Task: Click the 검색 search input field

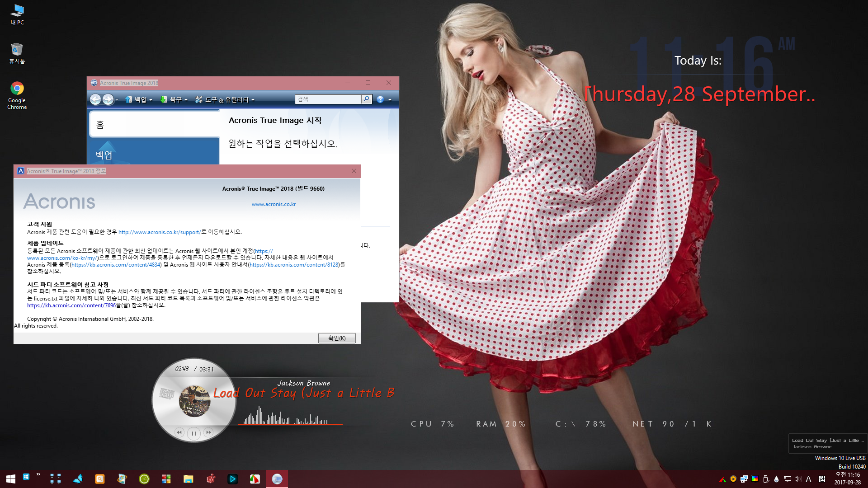Action: (328, 99)
